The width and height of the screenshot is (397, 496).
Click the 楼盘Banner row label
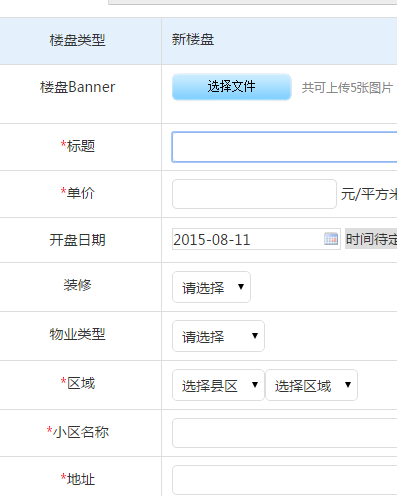[77, 87]
